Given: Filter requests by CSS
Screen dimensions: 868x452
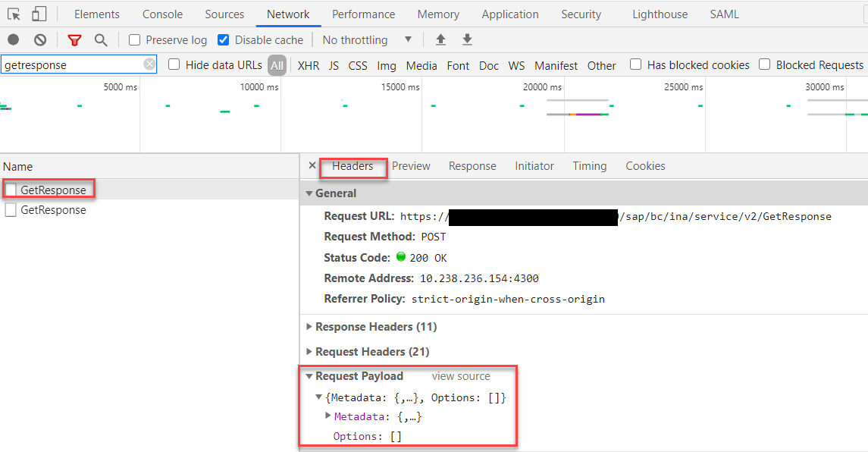Looking at the screenshot, I should pyautogui.click(x=358, y=65).
